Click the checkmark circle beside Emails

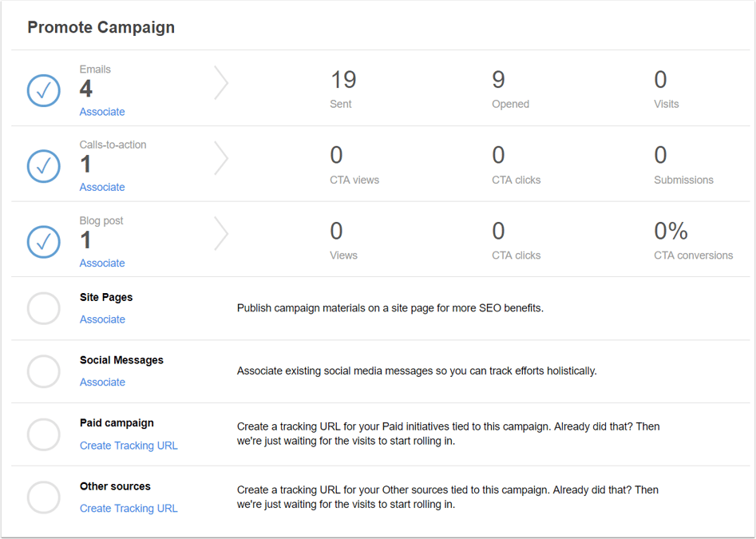(43, 91)
